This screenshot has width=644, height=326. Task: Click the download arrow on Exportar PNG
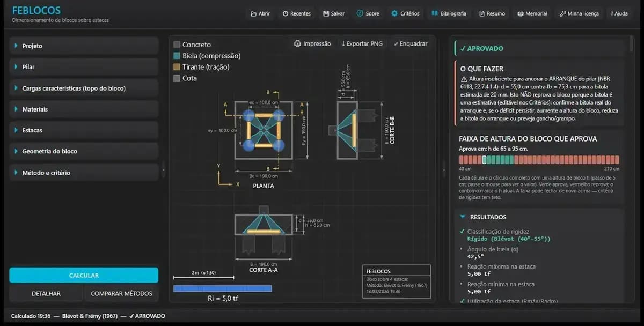tap(343, 43)
